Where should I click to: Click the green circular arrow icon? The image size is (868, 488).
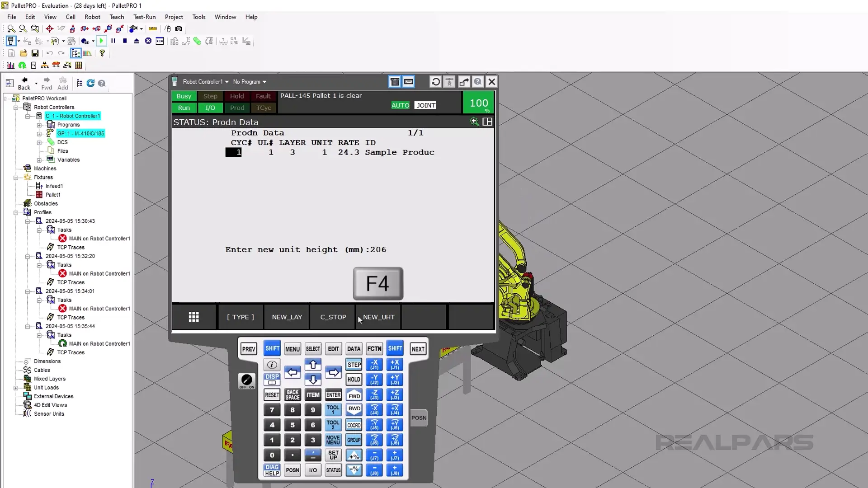(x=22, y=65)
